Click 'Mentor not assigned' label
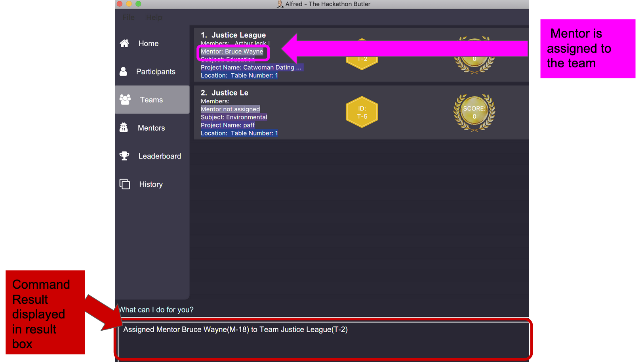 pos(230,109)
